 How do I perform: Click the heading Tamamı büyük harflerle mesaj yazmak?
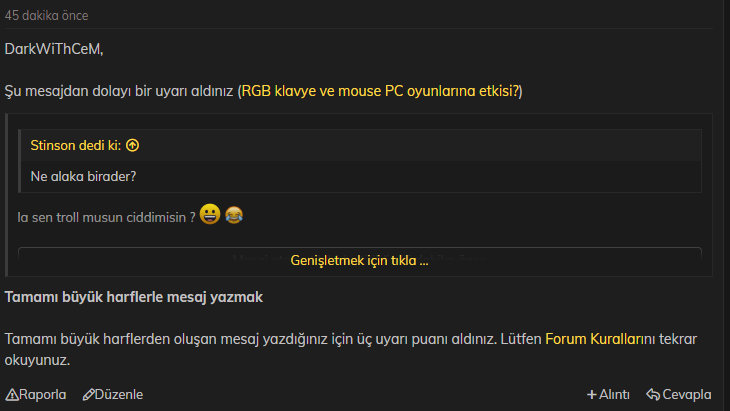pyautogui.click(x=134, y=297)
